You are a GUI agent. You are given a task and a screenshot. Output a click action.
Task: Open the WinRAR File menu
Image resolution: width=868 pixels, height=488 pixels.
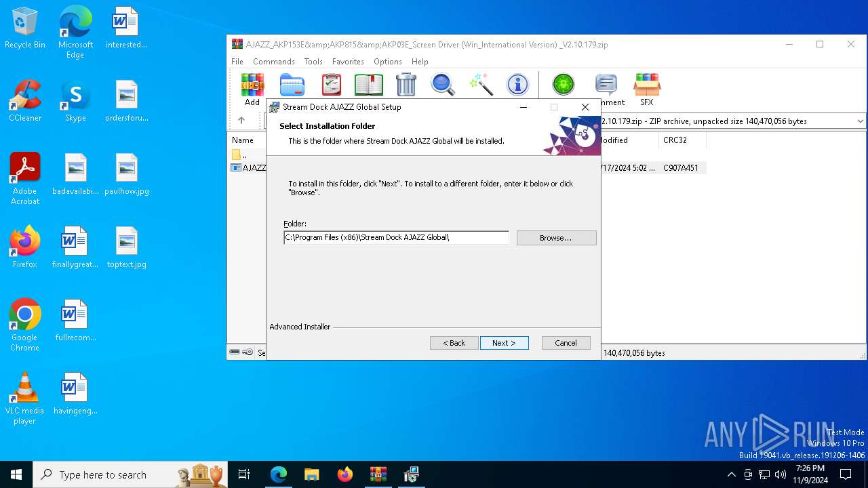[237, 62]
